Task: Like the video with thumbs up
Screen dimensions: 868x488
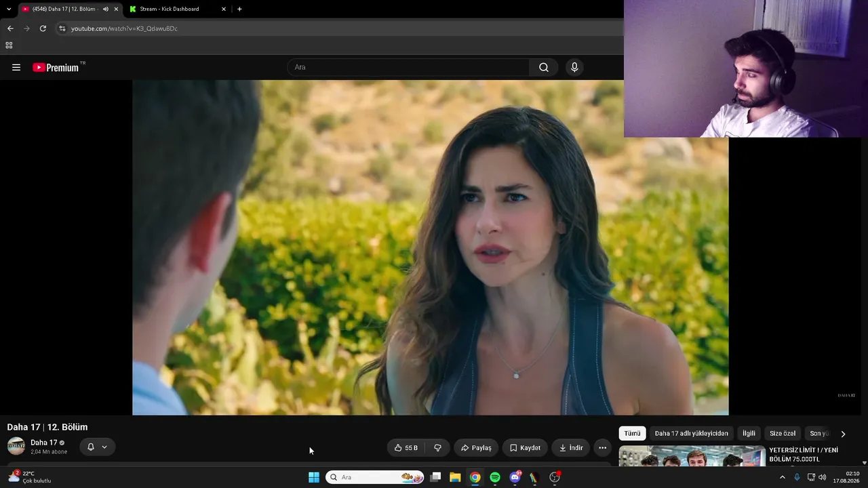Action: pyautogui.click(x=406, y=447)
